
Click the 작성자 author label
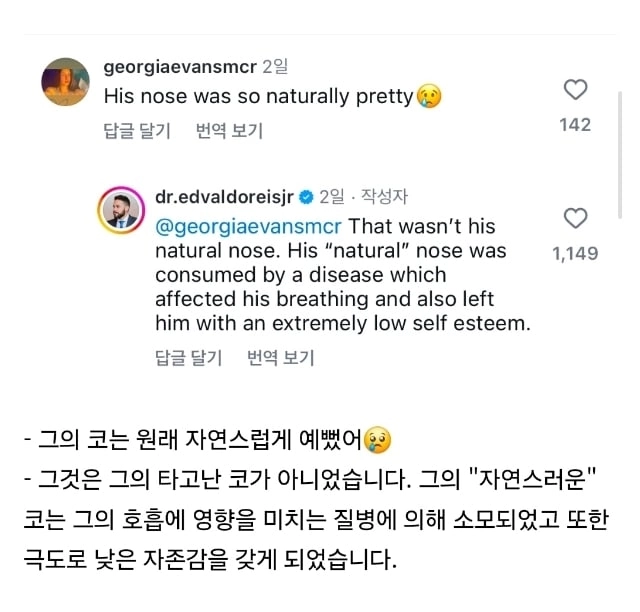383,197
